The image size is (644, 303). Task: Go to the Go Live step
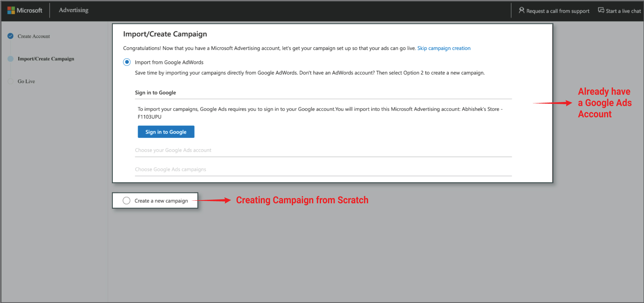tap(26, 81)
